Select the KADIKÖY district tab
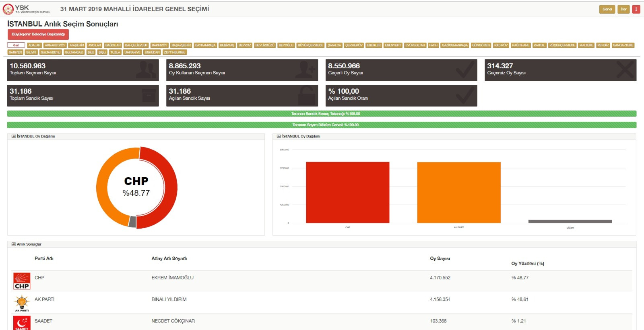 click(x=501, y=45)
